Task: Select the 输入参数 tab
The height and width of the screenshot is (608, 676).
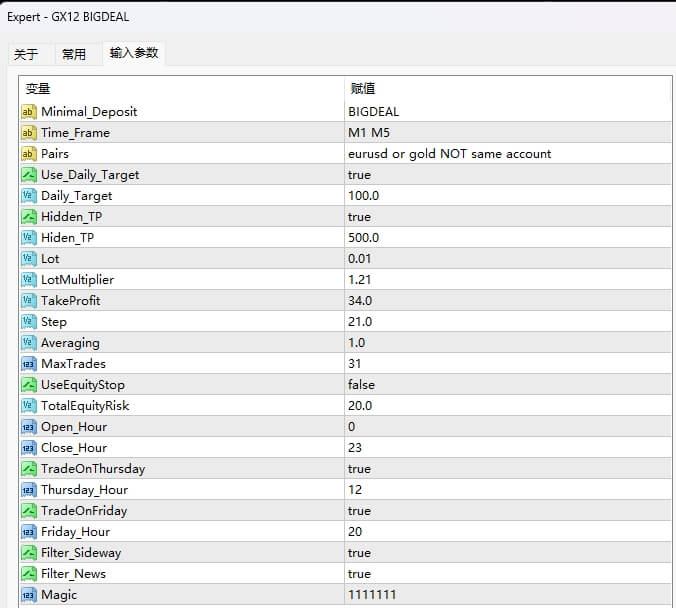Action: tap(134, 53)
